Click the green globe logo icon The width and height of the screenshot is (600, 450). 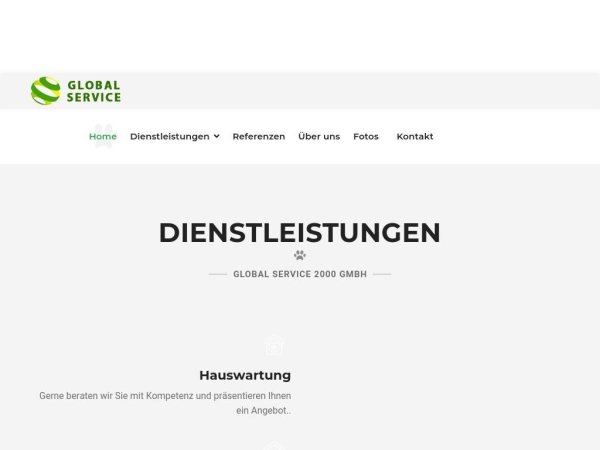click(45, 91)
